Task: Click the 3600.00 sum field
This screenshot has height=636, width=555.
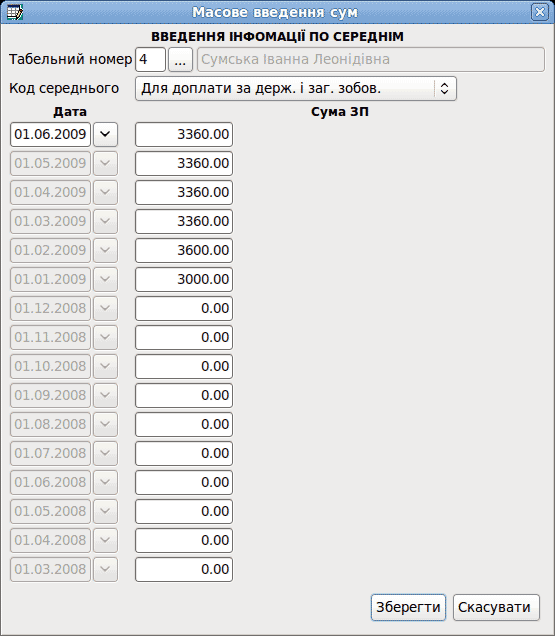Action: coord(184,250)
